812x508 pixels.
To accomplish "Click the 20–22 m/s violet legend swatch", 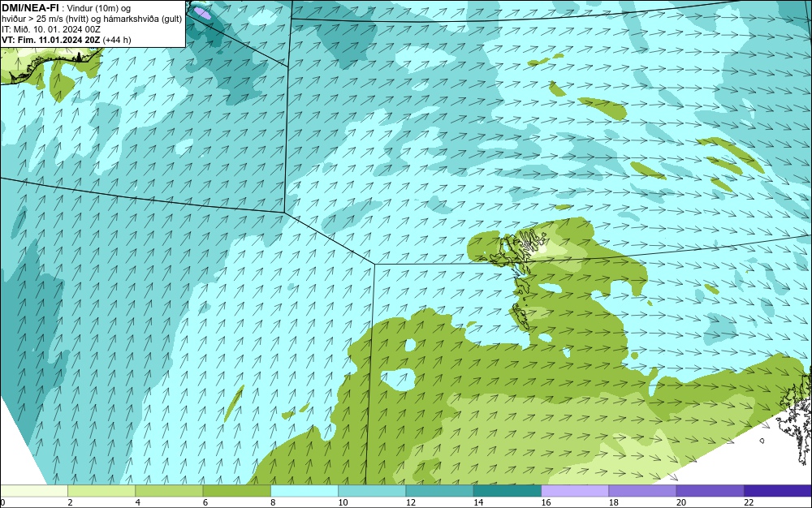I will 710,490.
